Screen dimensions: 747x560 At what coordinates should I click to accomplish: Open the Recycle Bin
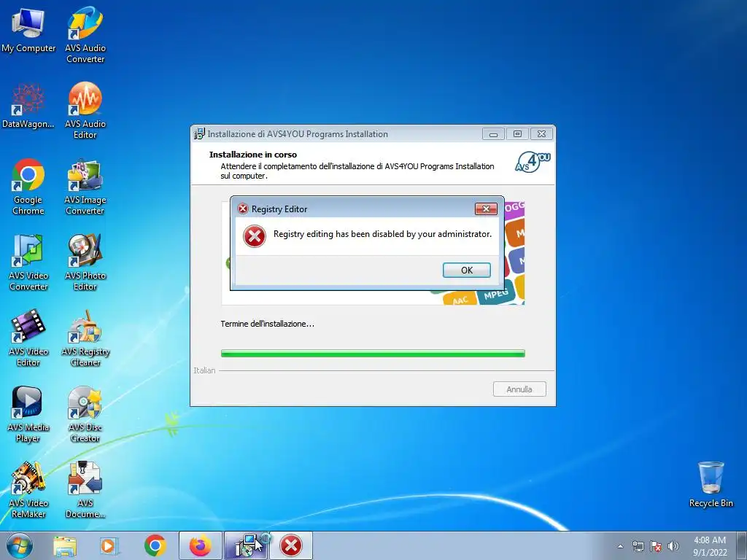point(711,484)
